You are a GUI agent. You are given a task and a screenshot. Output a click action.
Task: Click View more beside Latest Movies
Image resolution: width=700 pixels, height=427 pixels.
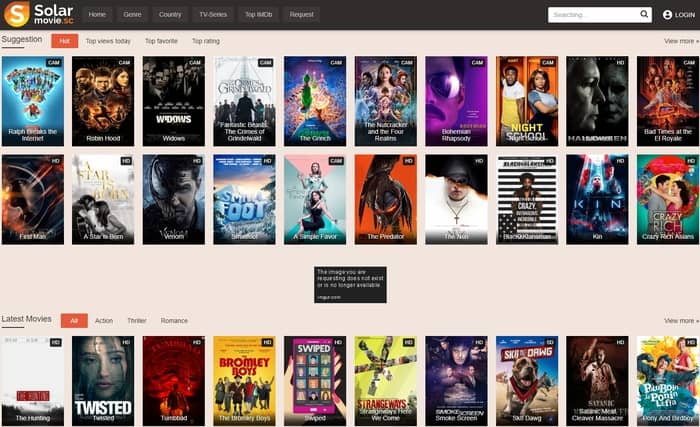681,321
